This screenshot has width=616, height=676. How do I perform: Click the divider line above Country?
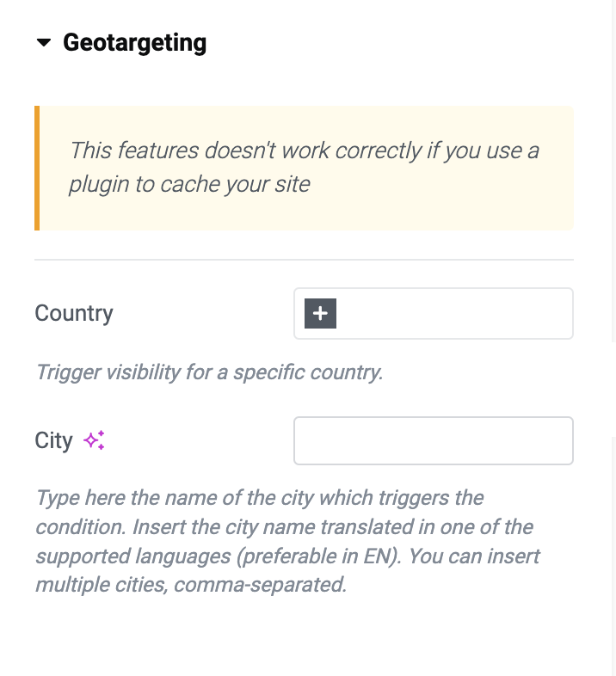(x=304, y=260)
